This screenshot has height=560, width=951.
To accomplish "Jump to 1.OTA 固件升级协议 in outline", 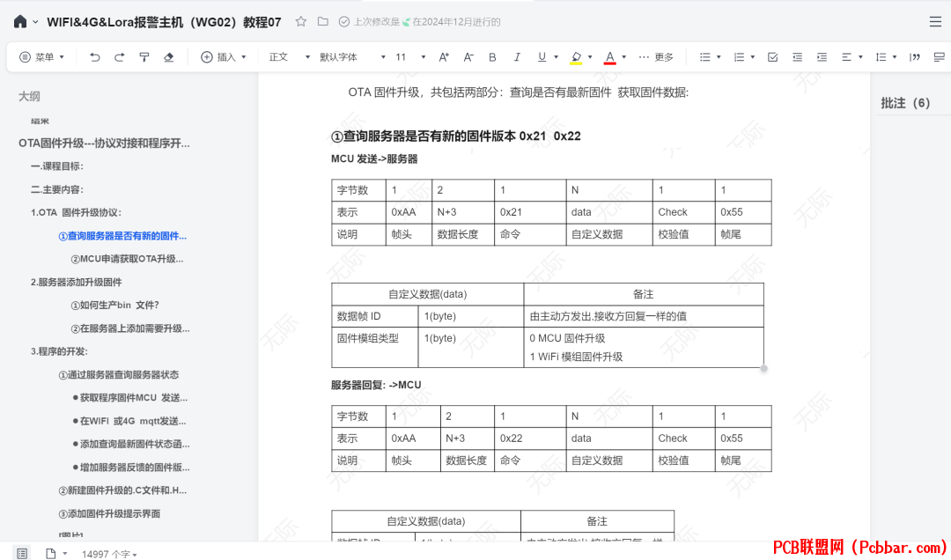I will point(76,212).
